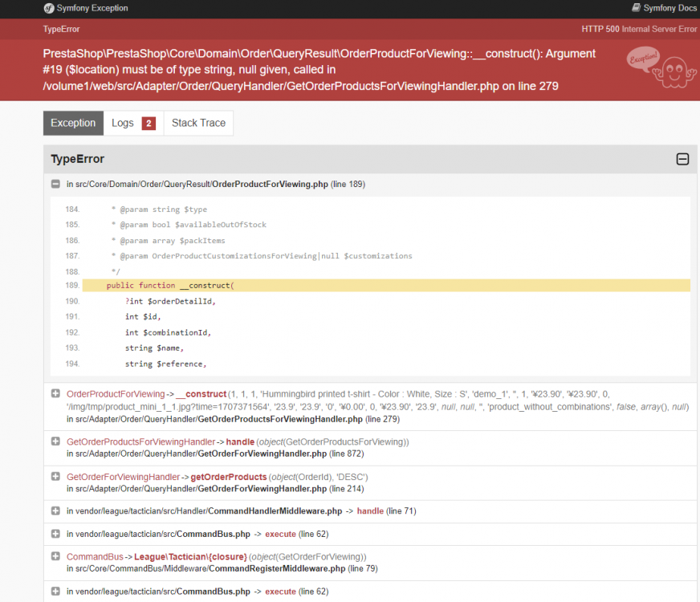
Task: Click the __construct method name in trace
Action: (201, 394)
